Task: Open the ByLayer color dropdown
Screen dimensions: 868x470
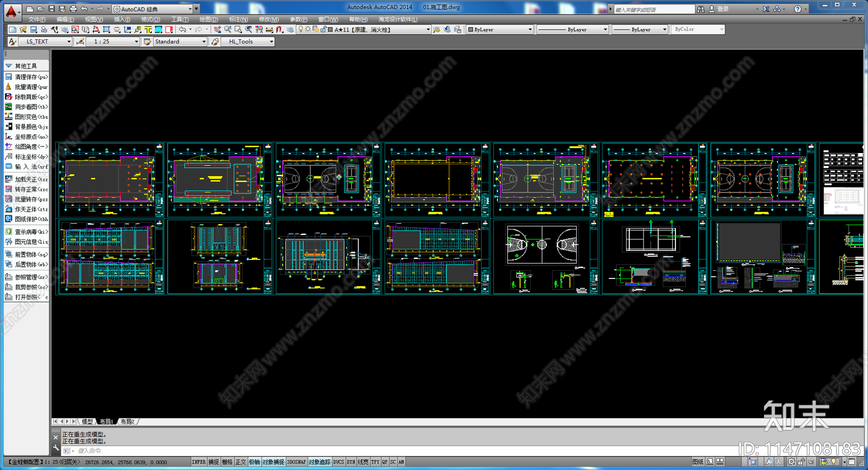Action: tap(500, 29)
